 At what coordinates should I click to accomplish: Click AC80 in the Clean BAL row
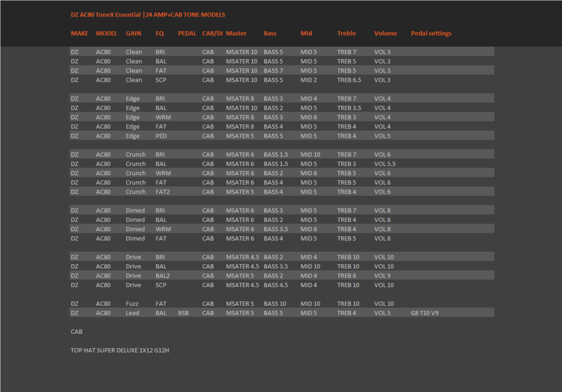coord(103,61)
